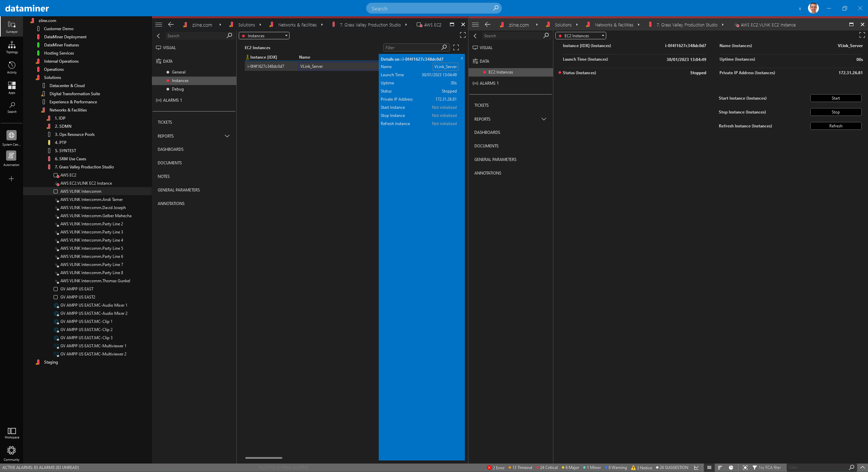This screenshot has width=868, height=472.
Task: Filter alarms by 26 SUGGESTION
Action: (672, 468)
